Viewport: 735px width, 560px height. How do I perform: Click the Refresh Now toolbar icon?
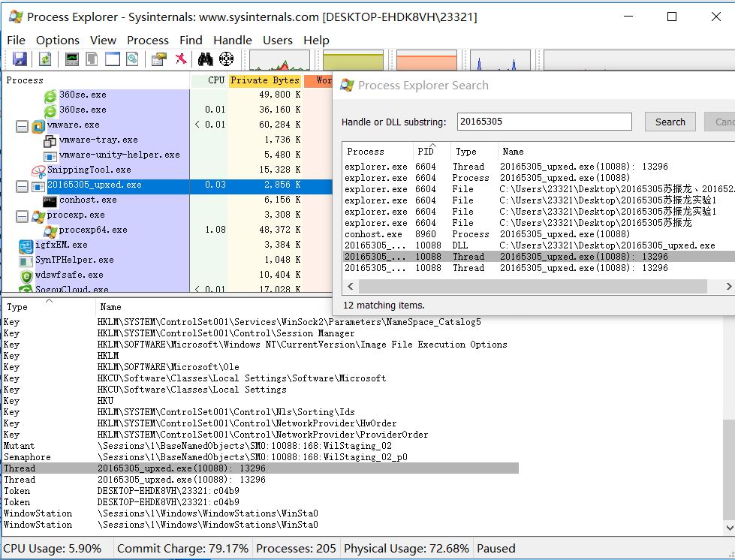[x=45, y=59]
